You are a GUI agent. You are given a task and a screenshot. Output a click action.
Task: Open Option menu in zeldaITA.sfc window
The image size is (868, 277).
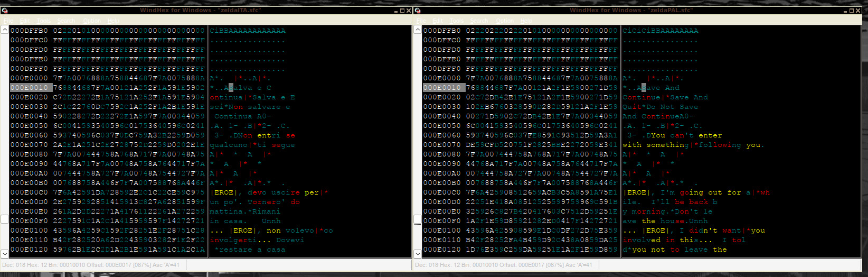pyautogui.click(x=92, y=21)
